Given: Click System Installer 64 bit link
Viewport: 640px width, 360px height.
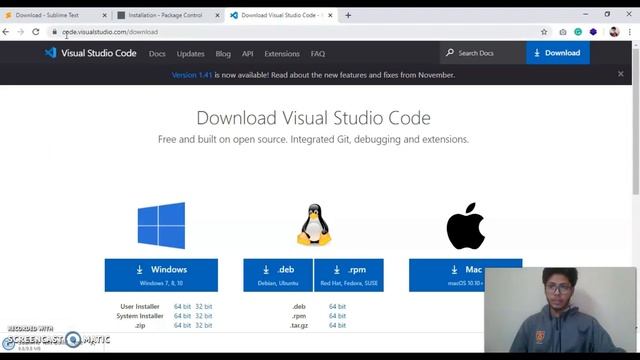Looking at the screenshot, I should pos(182,316).
